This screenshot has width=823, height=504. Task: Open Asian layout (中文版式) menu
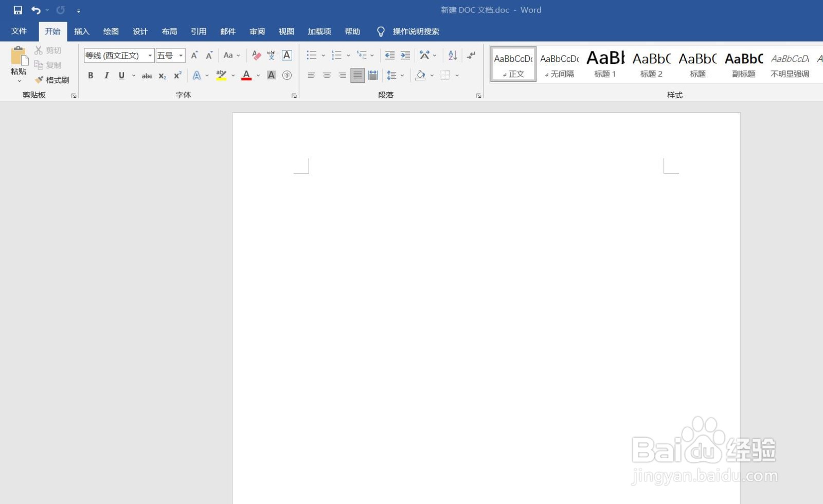(427, 56)
